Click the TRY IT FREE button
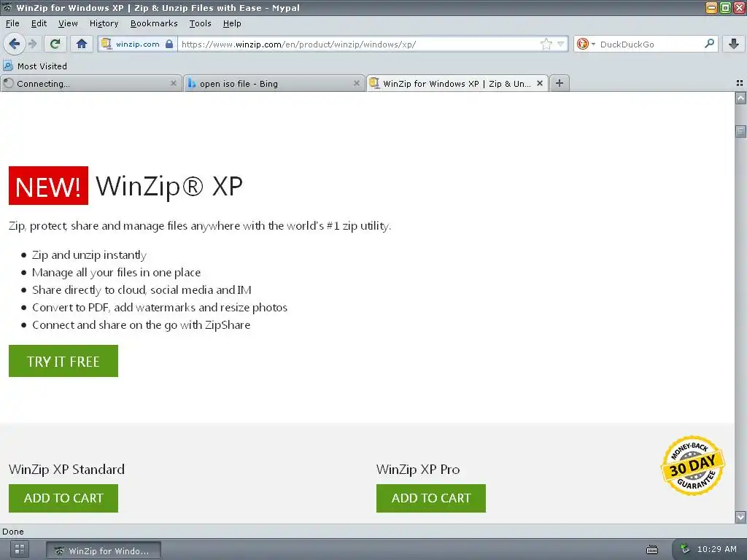This screenshot has width=747, height=560. [63, 361]
